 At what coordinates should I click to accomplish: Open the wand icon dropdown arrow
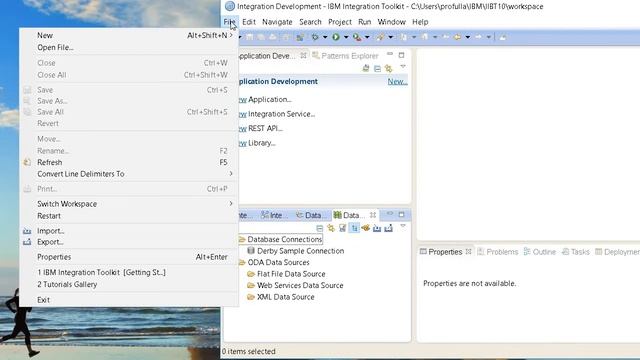(391, 38)
